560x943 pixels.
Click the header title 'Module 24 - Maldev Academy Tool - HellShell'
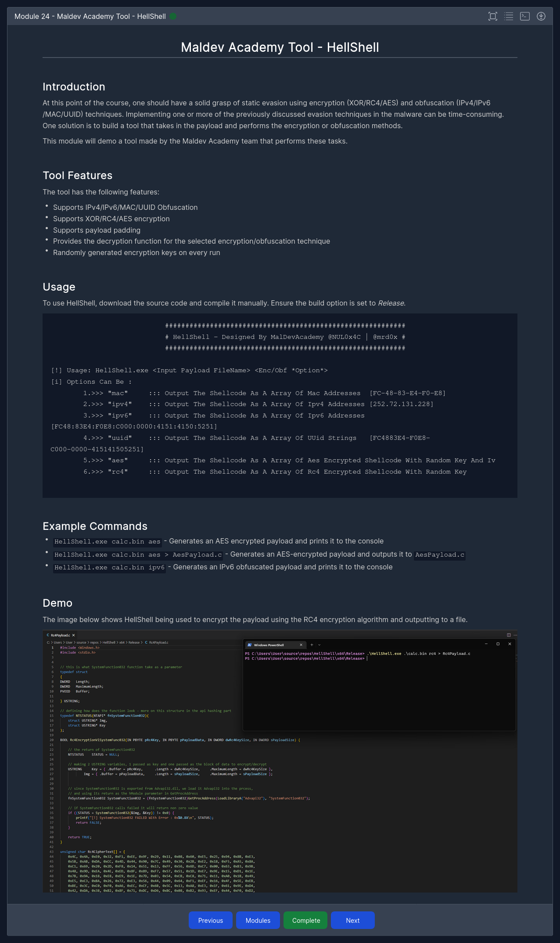pos(90,16)
